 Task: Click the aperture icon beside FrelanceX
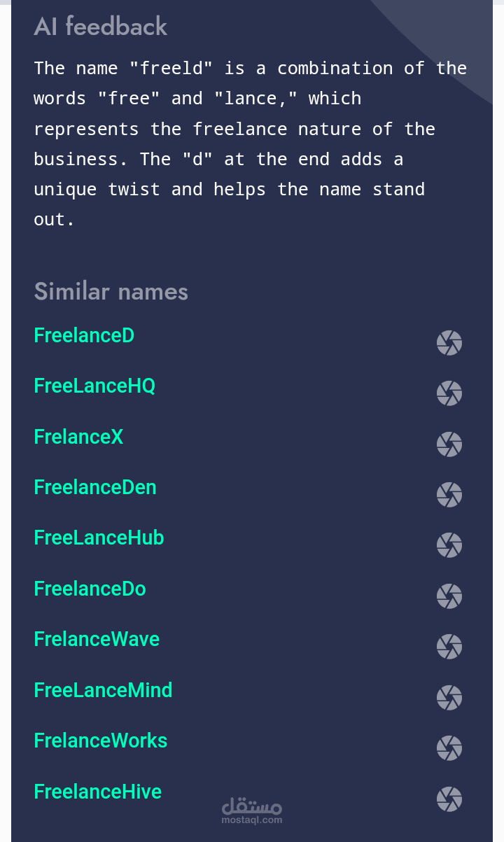click(449, 444)
